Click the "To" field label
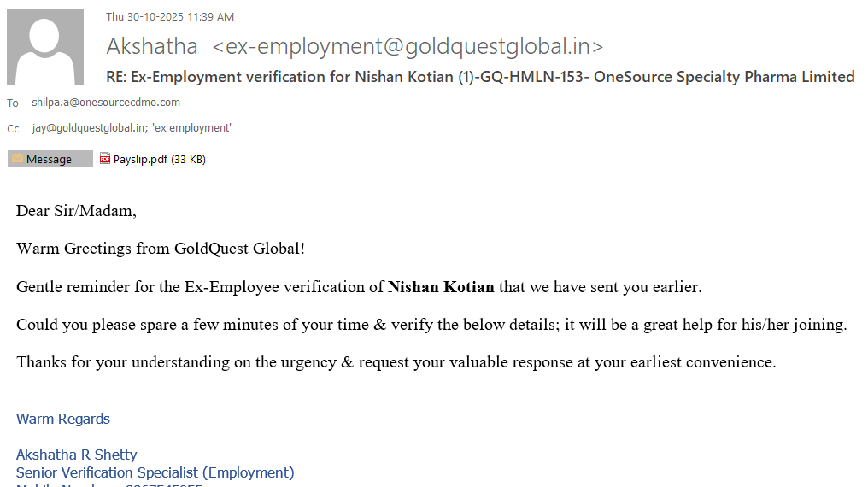Viewport: 868px width, 487px height. [x=13, y=103]
